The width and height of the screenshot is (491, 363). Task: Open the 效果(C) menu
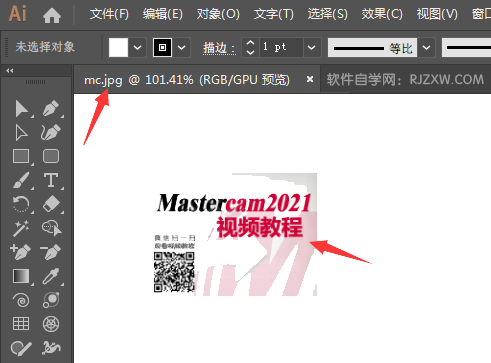382,14
